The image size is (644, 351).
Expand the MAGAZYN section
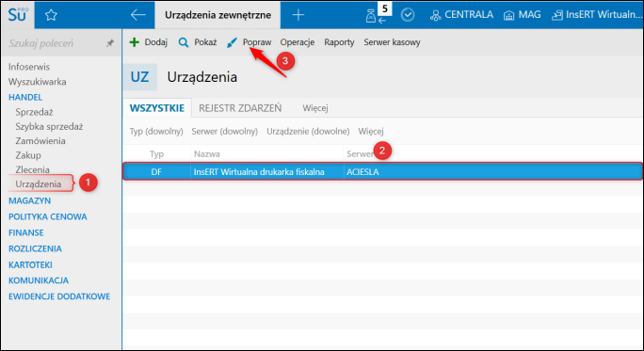[x=29, y=200]
